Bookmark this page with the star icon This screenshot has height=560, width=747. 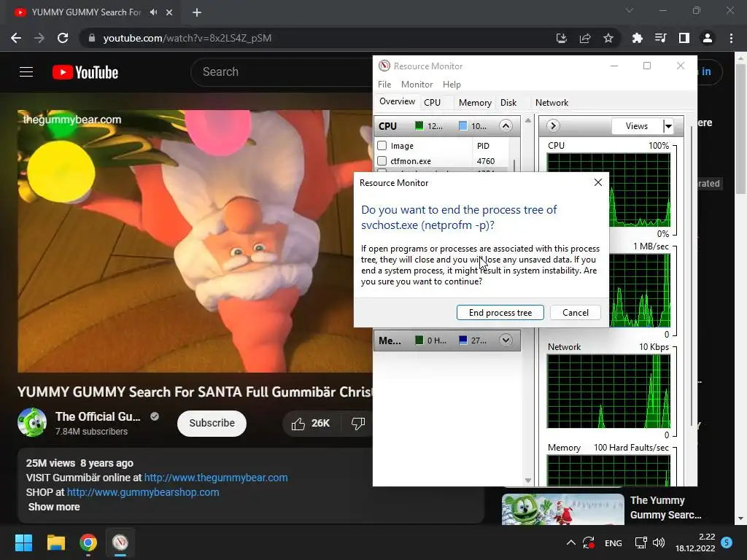(608, 38)
